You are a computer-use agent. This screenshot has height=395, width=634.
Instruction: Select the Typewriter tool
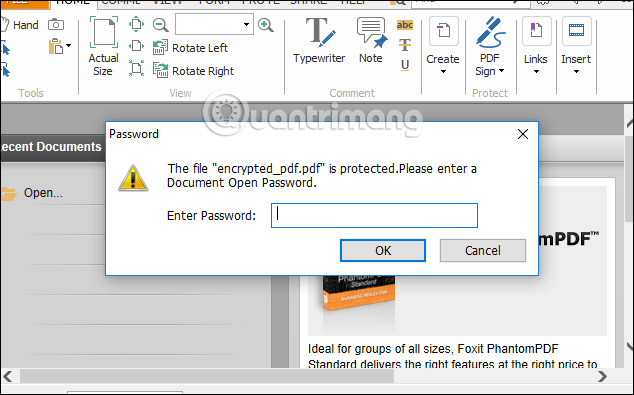point(319,41)
